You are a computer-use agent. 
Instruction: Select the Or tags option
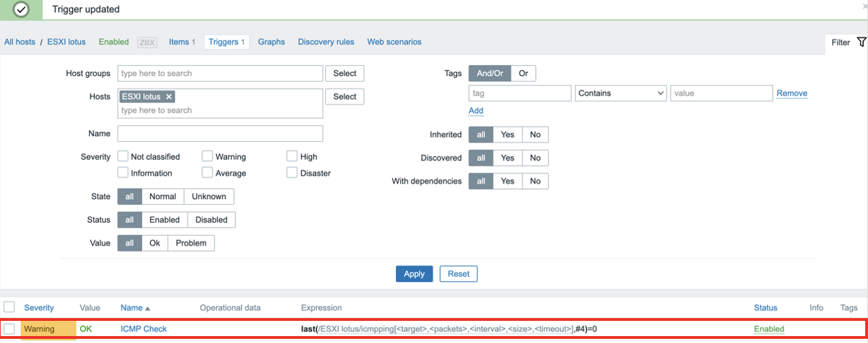[x=523, y=73]
